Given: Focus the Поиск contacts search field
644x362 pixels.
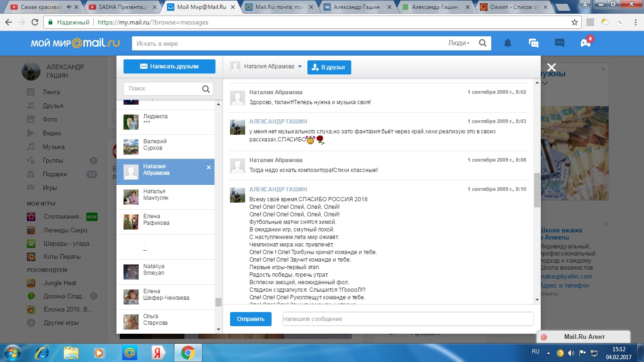Looking at the screenshot, I should point(163,89).
